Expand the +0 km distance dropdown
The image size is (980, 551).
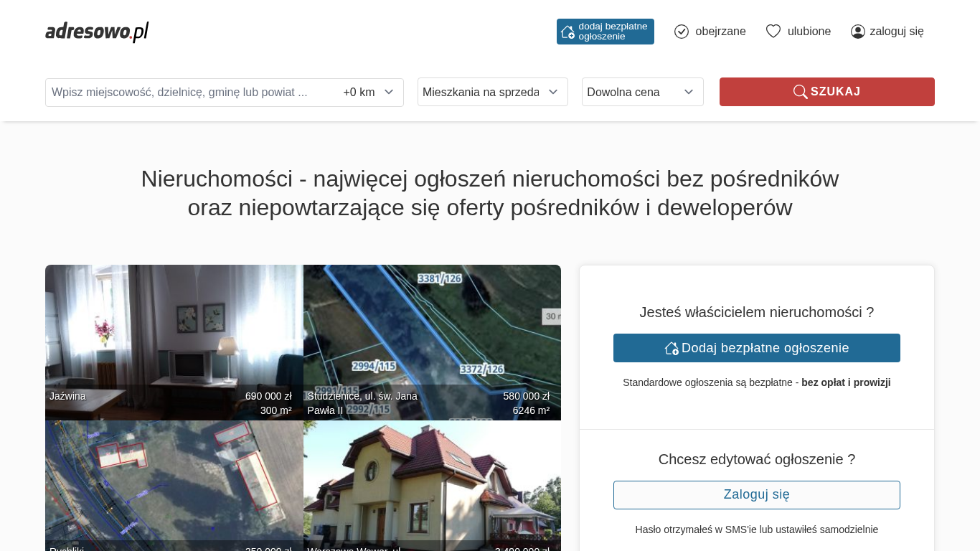[369, 92]
